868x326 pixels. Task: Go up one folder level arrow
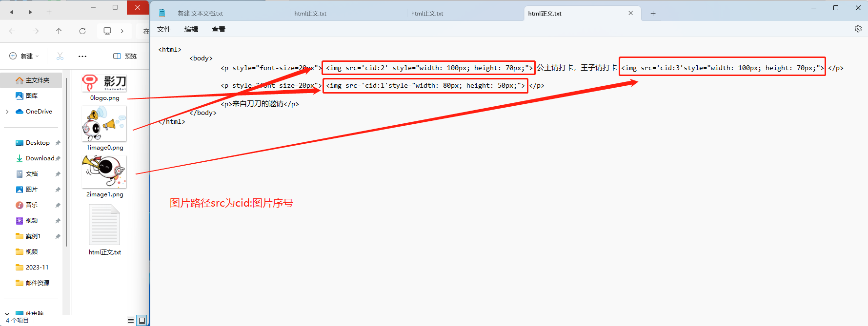(59, 31)
